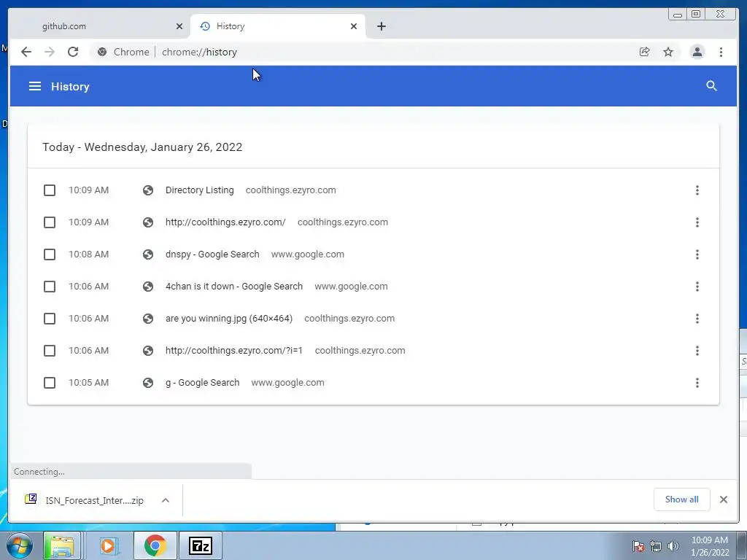Open more actions for dnspy Google Search entry
Viewport: 747px width, 560px height.
pos(697,254)
